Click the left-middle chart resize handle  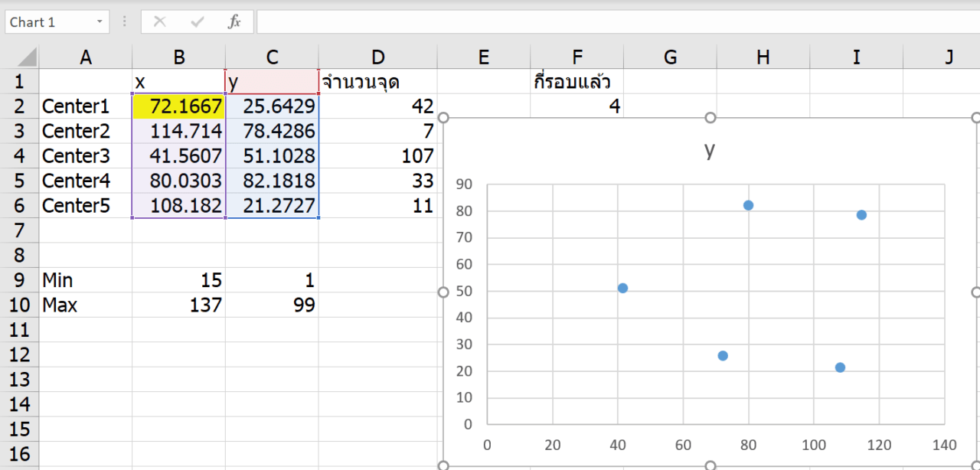[x=443, y=292]
